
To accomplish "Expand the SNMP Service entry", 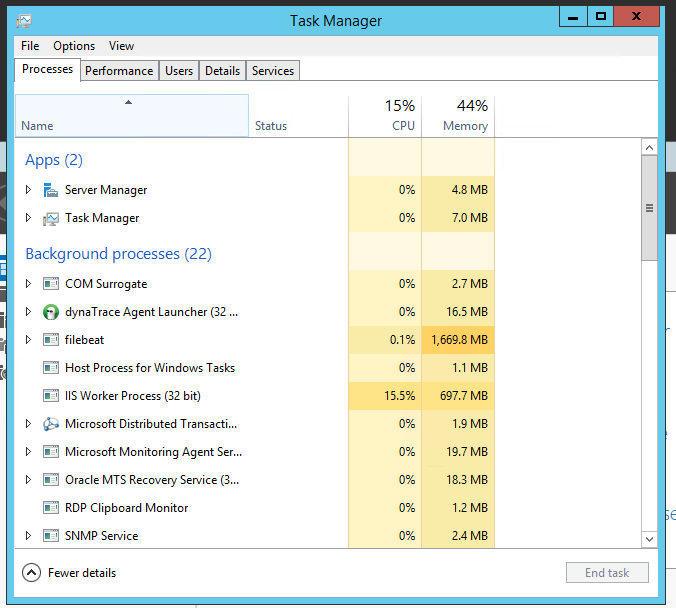I will (28, 536).
